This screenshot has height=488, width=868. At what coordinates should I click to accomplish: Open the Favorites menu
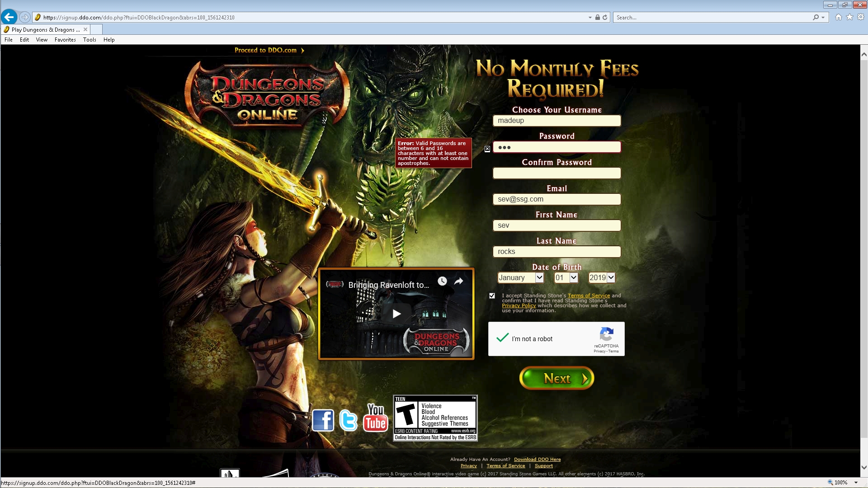pos(65,40)
